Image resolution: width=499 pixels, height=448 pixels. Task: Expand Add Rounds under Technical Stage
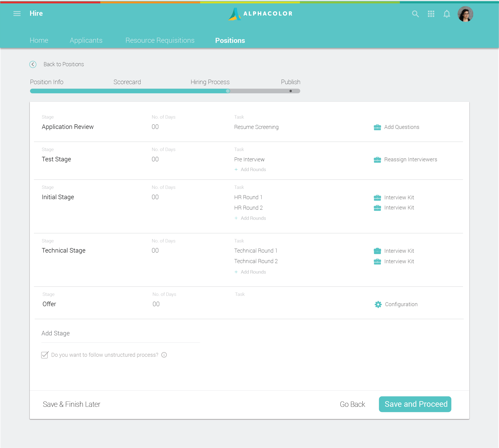point(250,272)
